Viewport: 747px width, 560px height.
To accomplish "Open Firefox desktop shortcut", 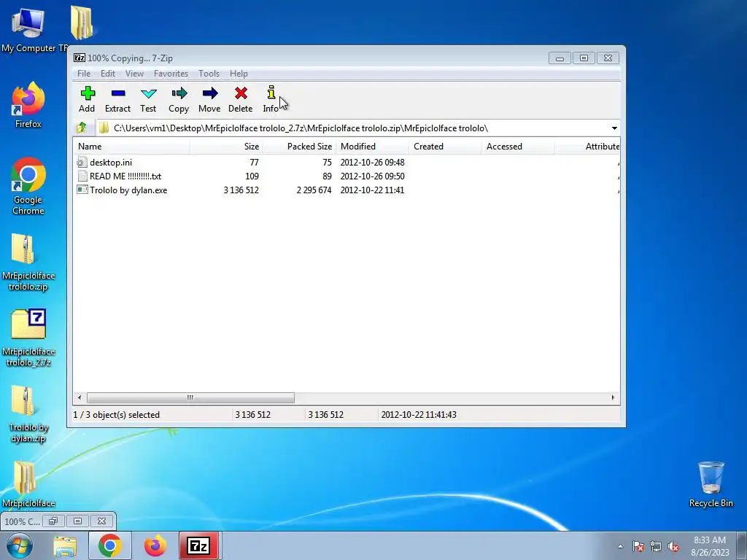I will [28, 105].
